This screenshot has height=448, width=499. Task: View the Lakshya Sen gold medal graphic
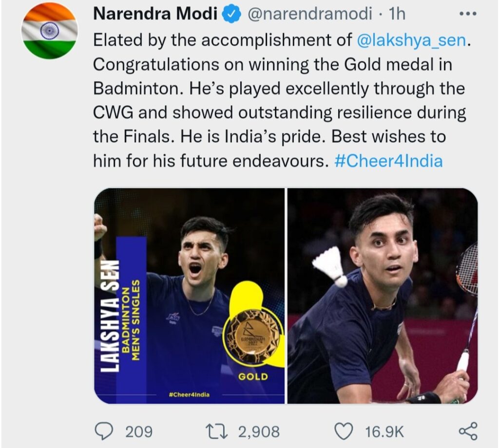click(190, 296)
